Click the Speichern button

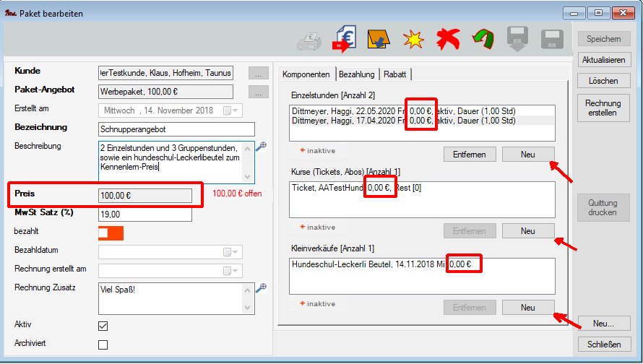(603, 39)
